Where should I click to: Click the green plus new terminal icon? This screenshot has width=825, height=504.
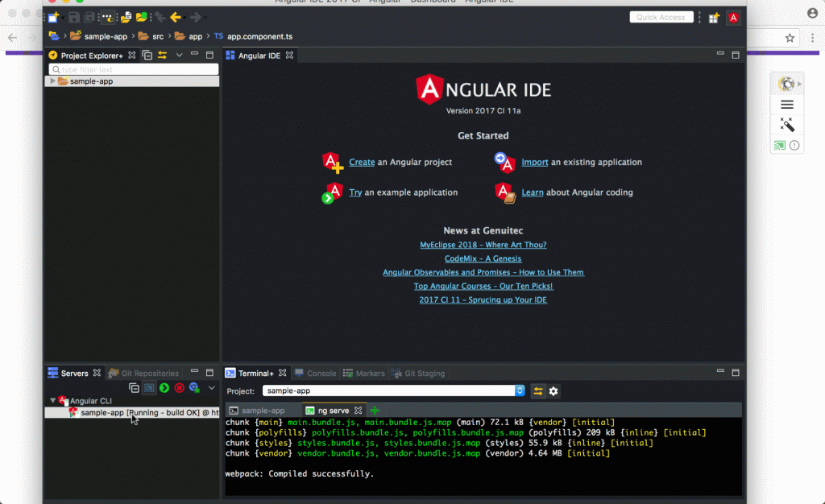point(375,411)
